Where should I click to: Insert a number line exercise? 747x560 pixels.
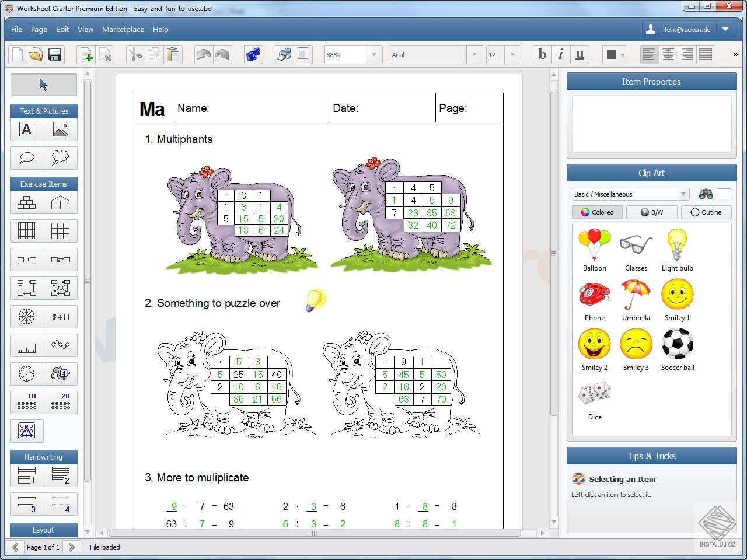[x=26, y=345]
